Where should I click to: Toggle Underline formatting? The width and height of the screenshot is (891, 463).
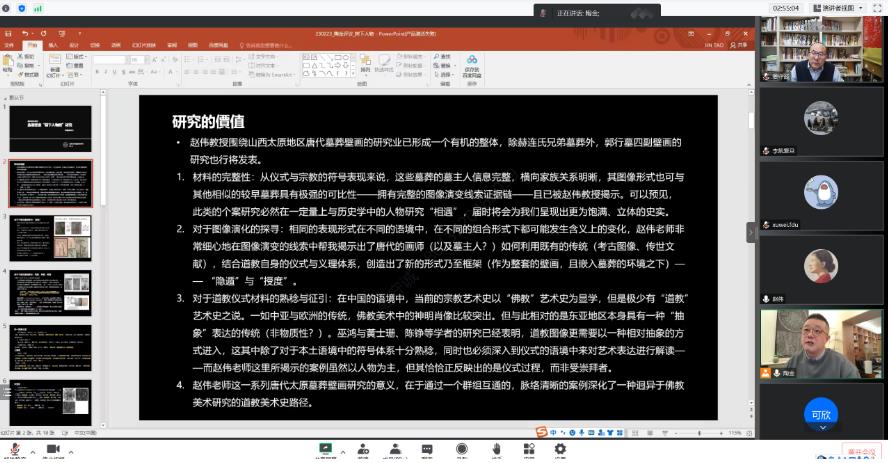[x=115, y=72]
